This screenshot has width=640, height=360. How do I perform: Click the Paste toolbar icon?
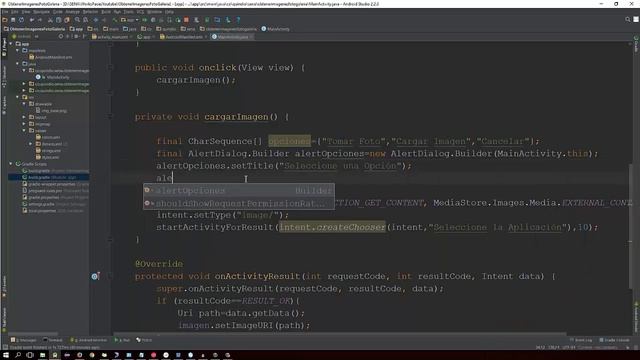coord(67,20)
